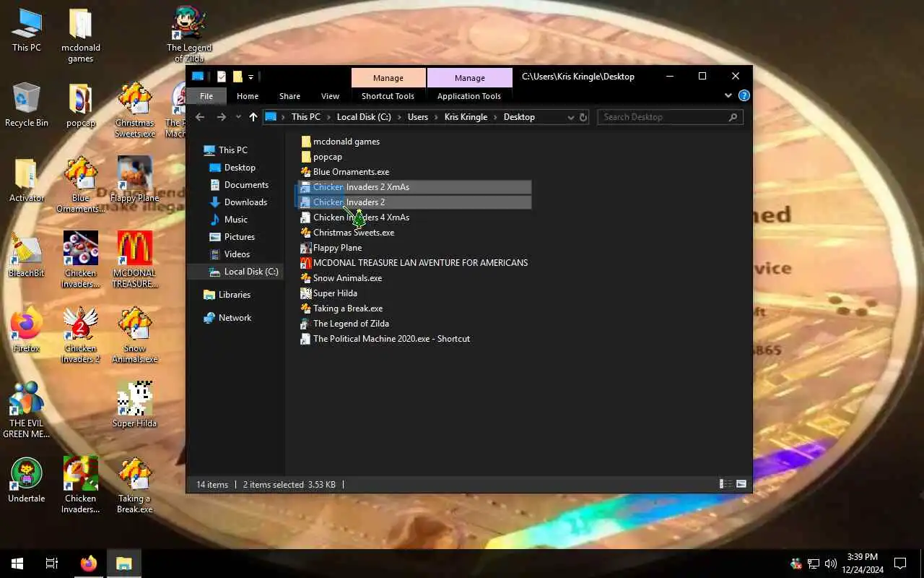The height and width of the screenshot is (578, 924).
Task: Open the volume control in system tray
Action: click(x=830, y=564)
